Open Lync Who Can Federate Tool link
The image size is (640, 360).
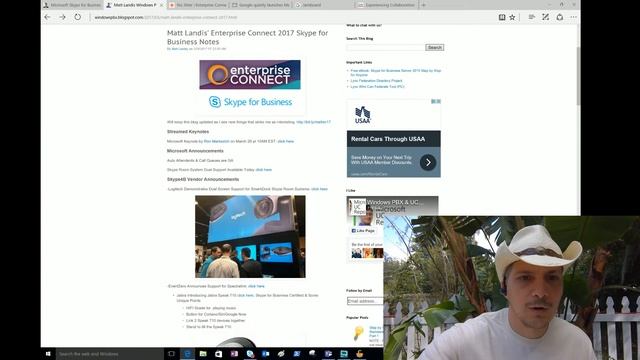[377, 87]
